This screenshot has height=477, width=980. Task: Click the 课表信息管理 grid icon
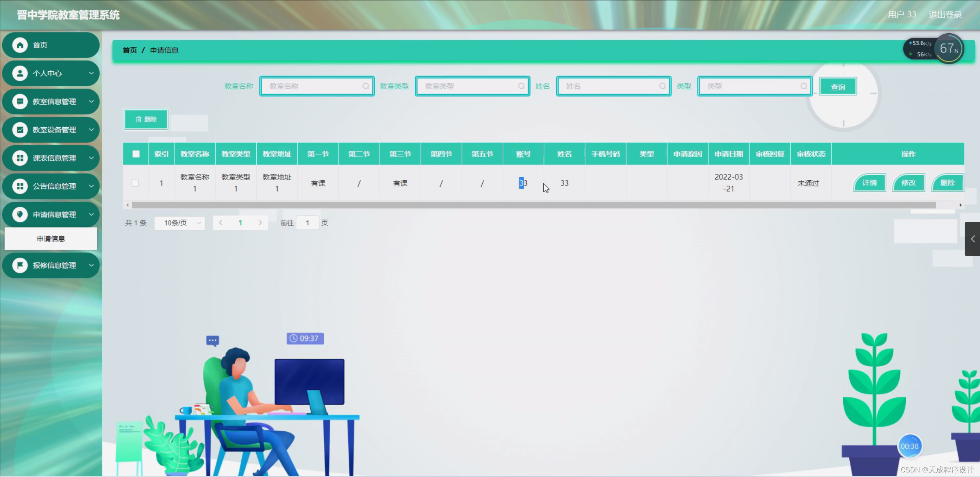click(20, 158)
